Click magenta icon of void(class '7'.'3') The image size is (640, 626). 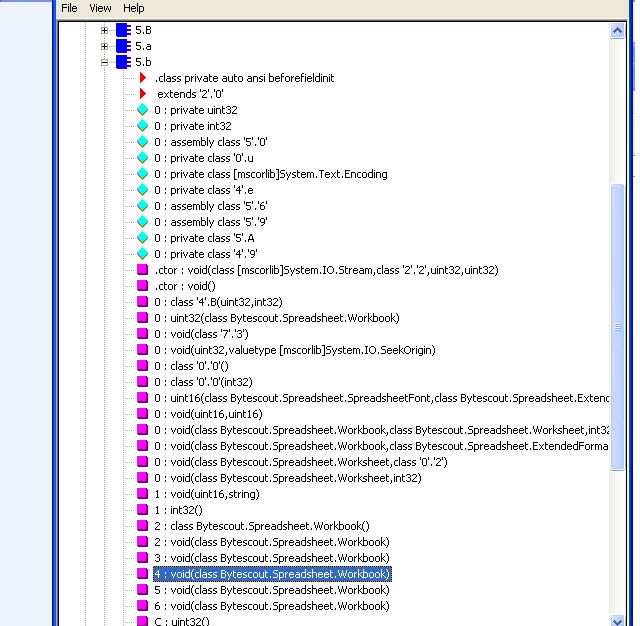(142, 334)
